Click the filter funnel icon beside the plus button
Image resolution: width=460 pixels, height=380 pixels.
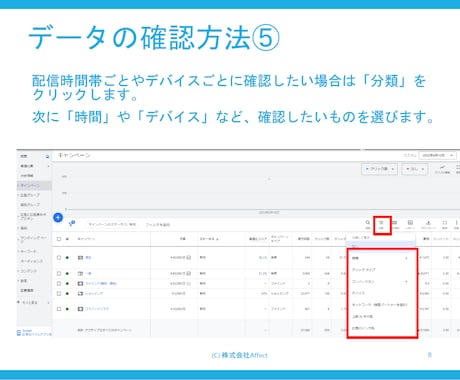pyautogui.click(x=72, y=224)
